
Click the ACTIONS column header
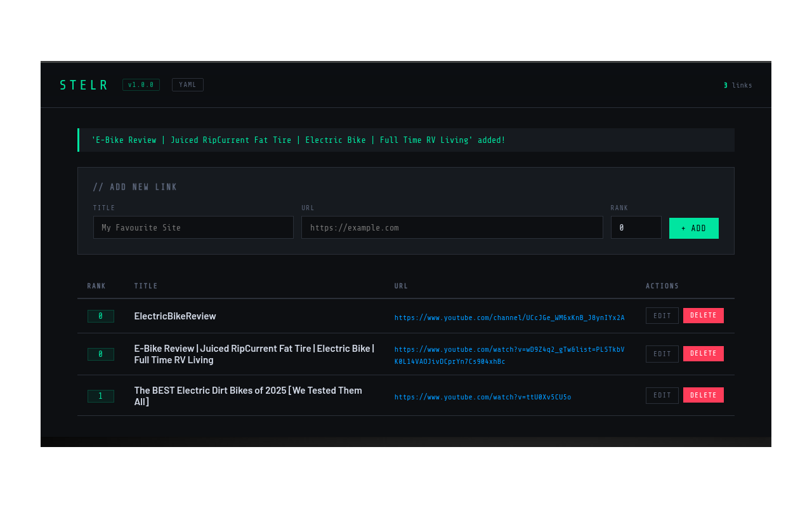[x=662, y=286]
